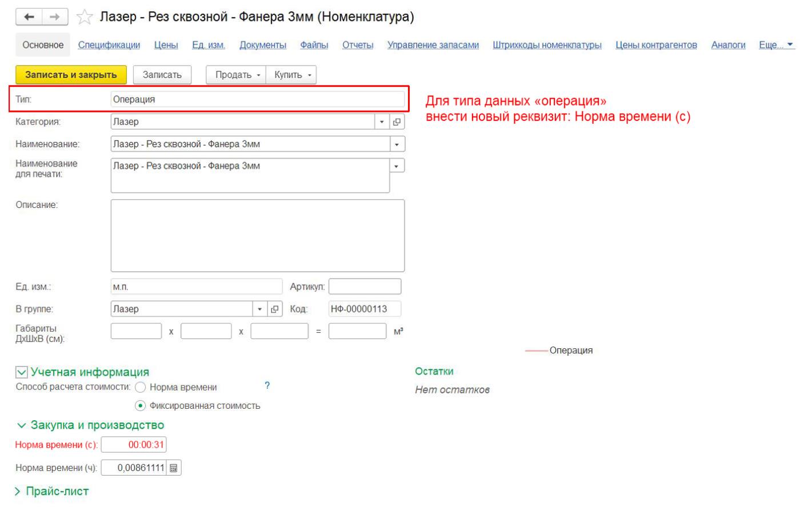Open calculator for Норма времени (ч)
This screenshot has height=511, width=812.
174,468
